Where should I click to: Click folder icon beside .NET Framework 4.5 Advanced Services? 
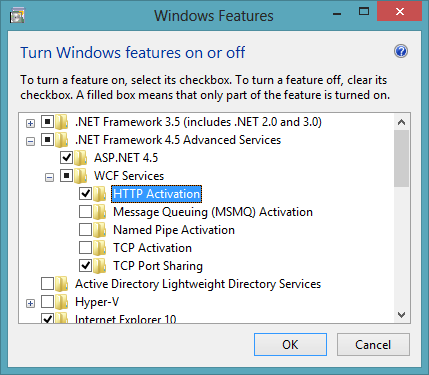61,140
